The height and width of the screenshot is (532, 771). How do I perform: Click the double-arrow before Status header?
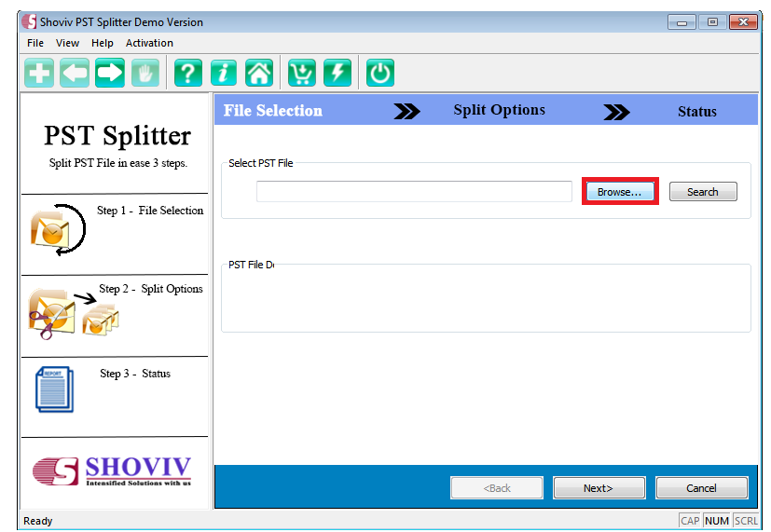pos(616,112)
